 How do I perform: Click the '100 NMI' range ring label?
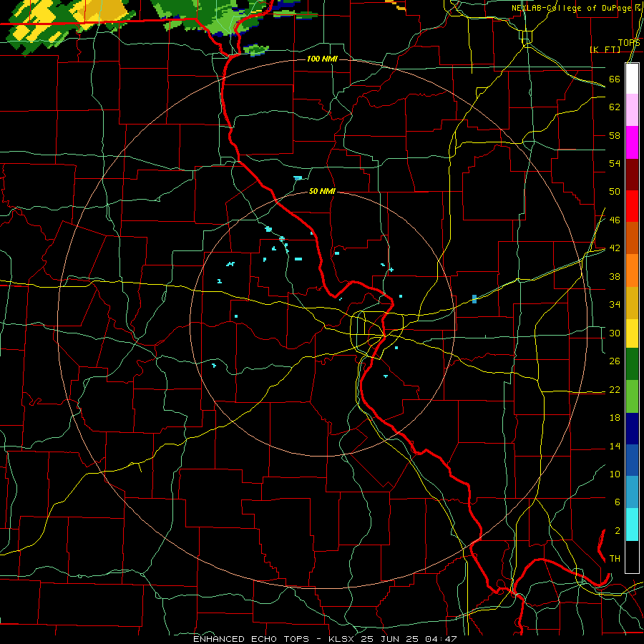pos(322,59)
